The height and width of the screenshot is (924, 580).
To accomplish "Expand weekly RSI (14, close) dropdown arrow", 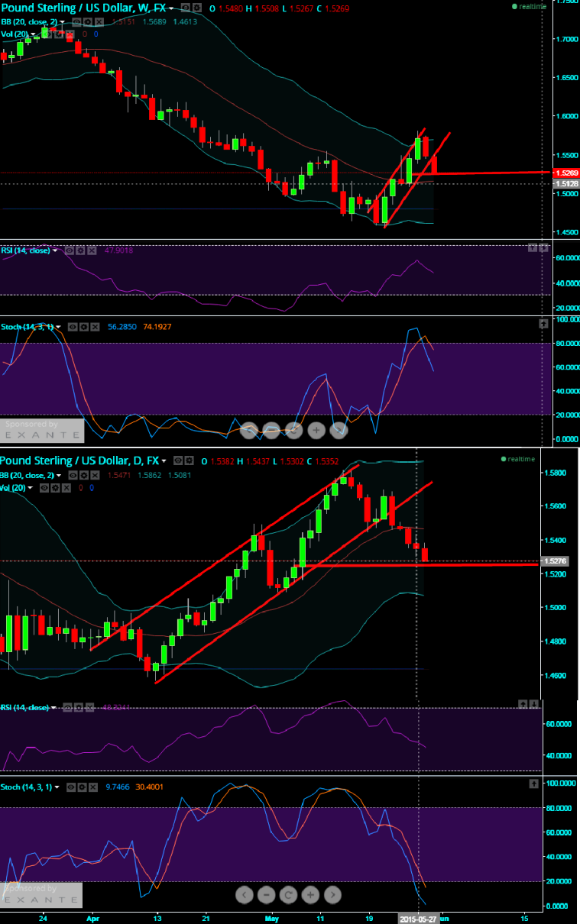I will 55,250.
